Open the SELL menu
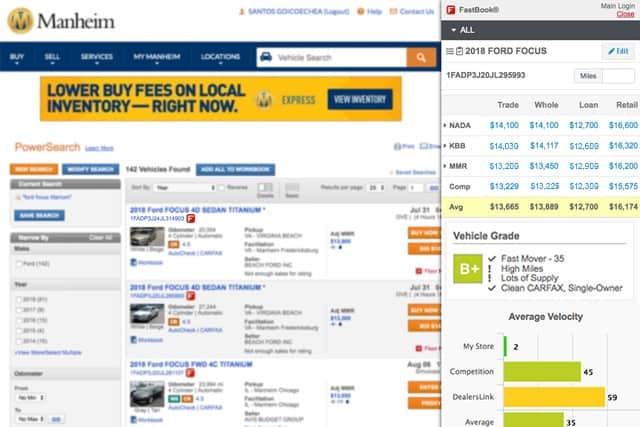Screen dimensions: 640x427 (x=52, y=57)
